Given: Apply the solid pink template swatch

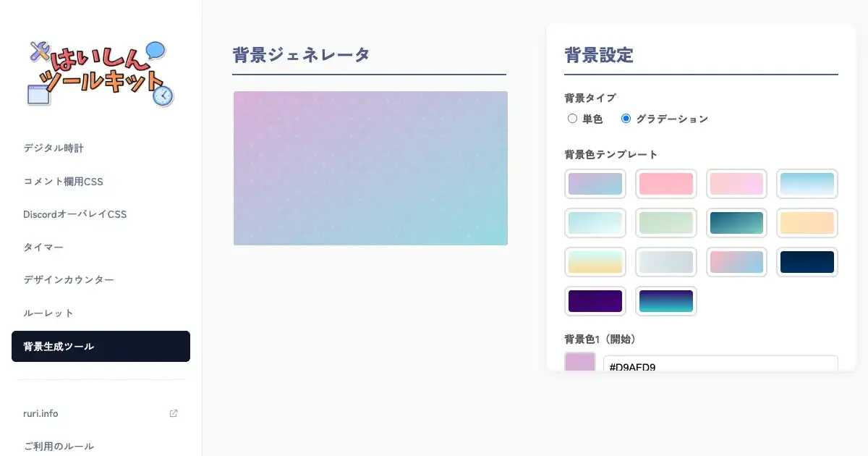Looking at the screenshot, I should (665, 184).
